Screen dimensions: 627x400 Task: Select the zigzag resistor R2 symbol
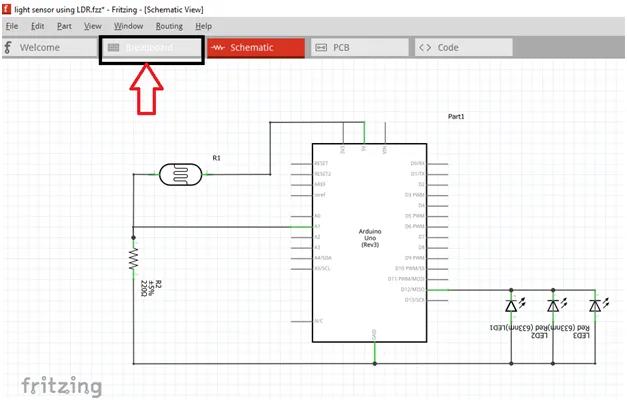click(x=134, y=259)
